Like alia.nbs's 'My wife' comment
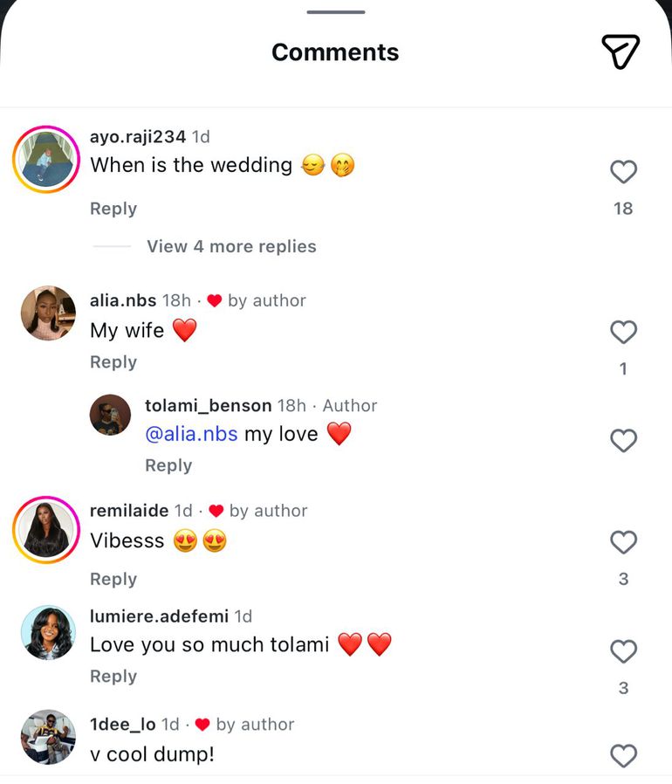Screen dimensions: 672x784 623,332
